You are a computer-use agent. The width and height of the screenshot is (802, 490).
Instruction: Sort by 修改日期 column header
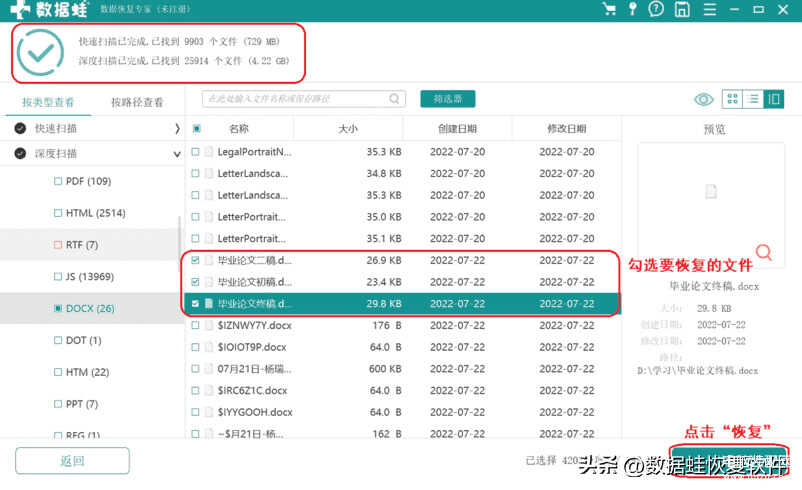567,128
